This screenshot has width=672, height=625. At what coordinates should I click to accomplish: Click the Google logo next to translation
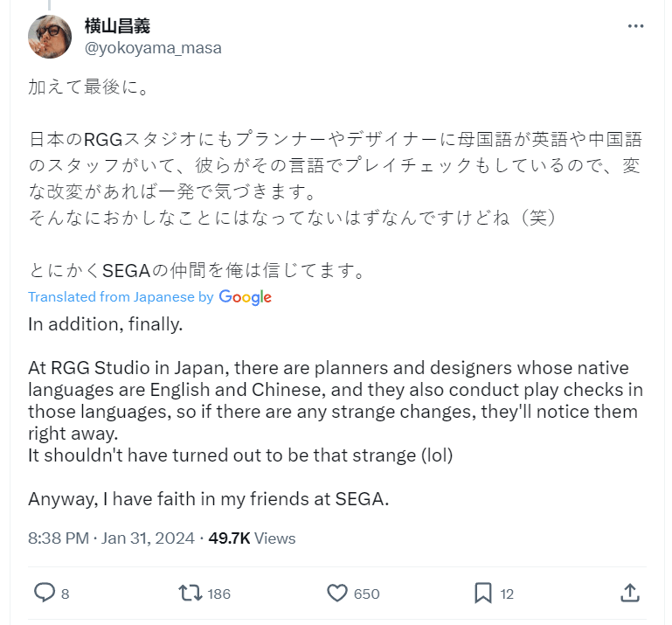[x=246, y=297]
